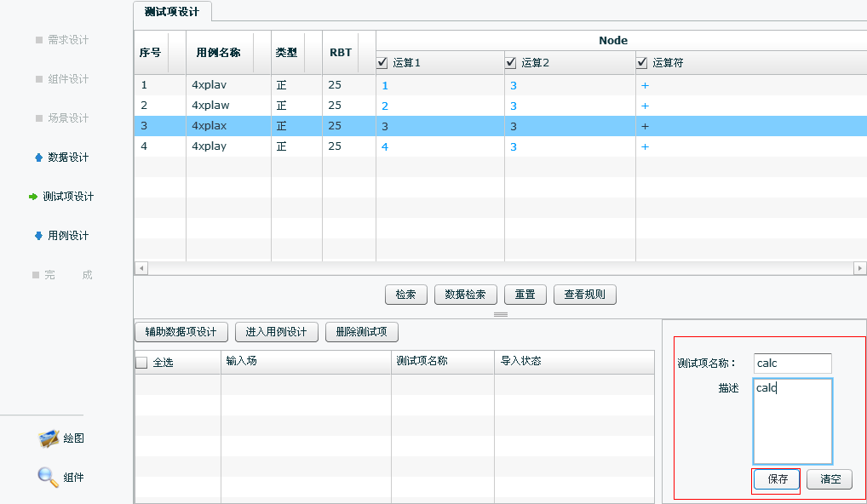This screenshot has height=504, width=867.
Task: Click the 组件 magnifier icon
Action: 48,477
